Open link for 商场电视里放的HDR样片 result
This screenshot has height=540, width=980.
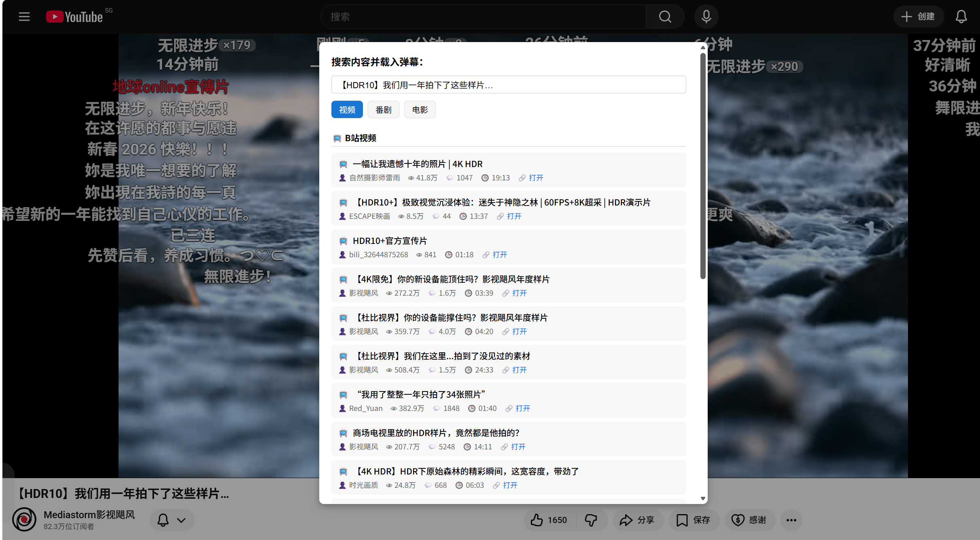pos(518,447)
